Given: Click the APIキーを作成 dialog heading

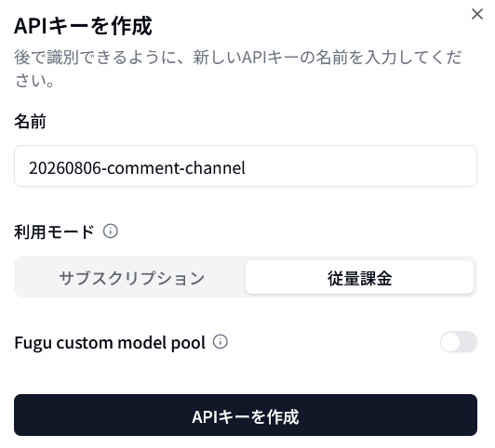Looking at the screenshot, I should 83,26.
